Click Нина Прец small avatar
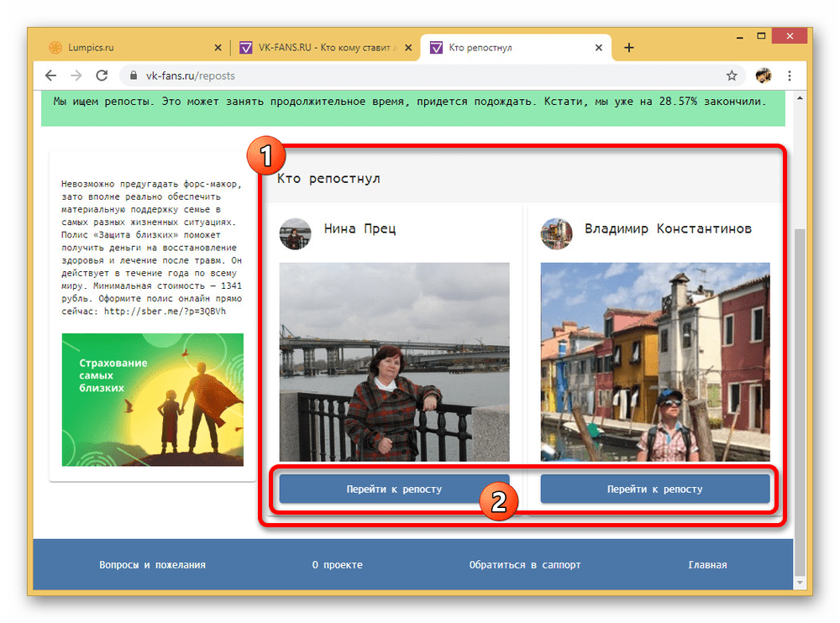The image size is (840, 623). (x=295, y=234)
